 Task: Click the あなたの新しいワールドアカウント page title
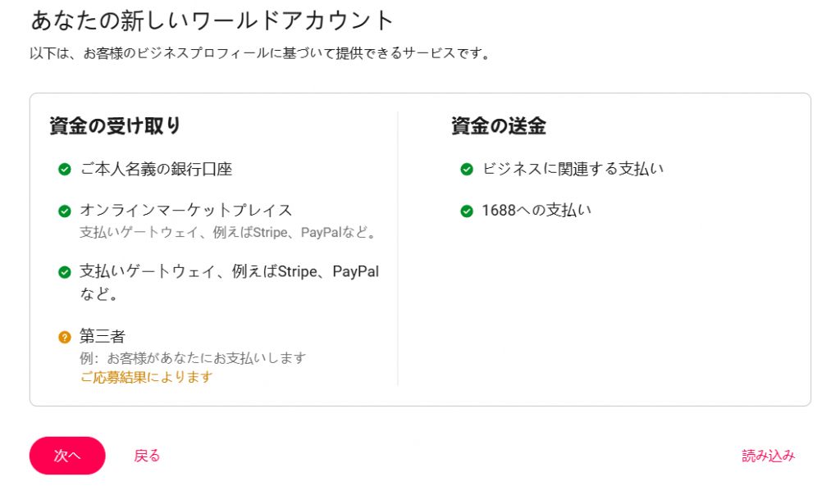tap(212, 20)
